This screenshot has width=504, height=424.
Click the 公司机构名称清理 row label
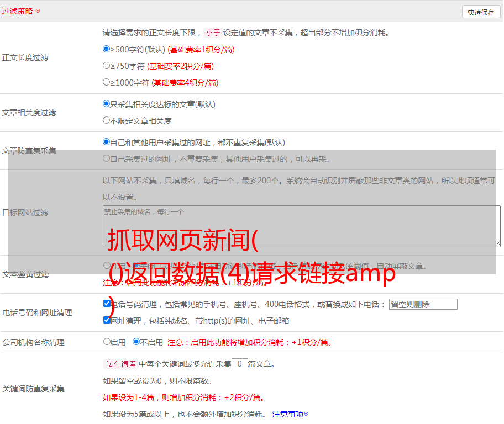(33, 342)
